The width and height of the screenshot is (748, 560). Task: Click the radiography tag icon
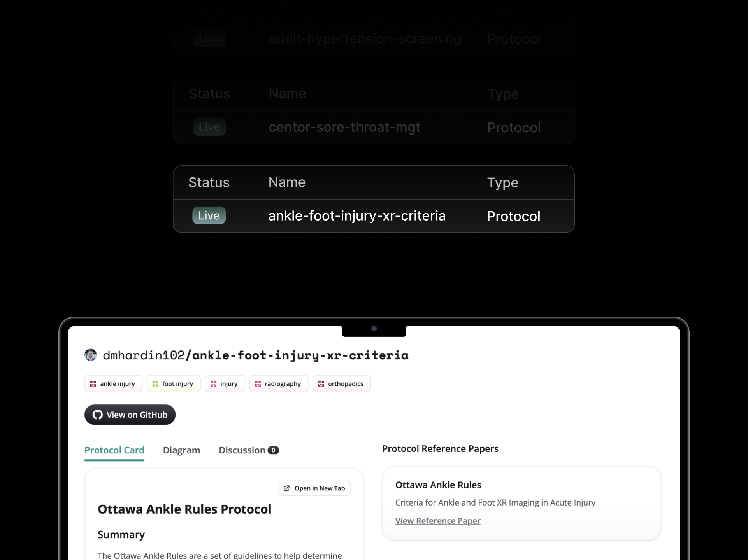pyautogui.click(x=258, y=384)
